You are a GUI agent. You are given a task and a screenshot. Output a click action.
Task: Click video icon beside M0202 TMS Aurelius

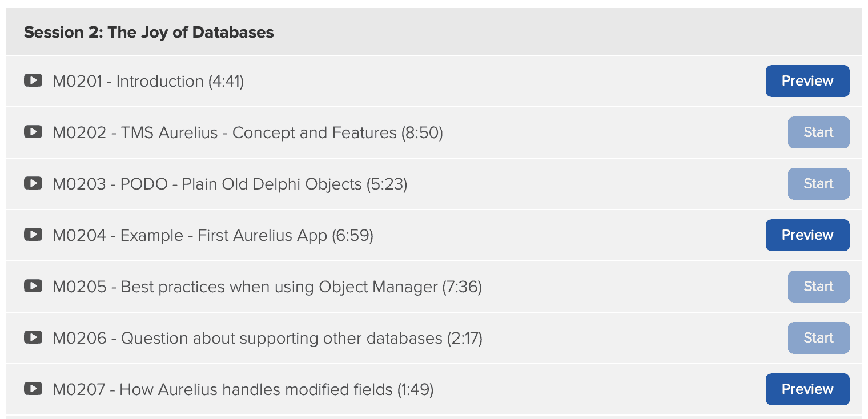[x=33, y=132]
